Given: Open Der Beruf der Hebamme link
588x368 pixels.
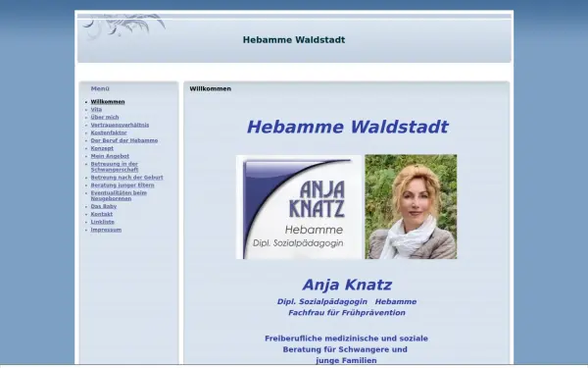Looking at the screenshot, I should [124, 140].
